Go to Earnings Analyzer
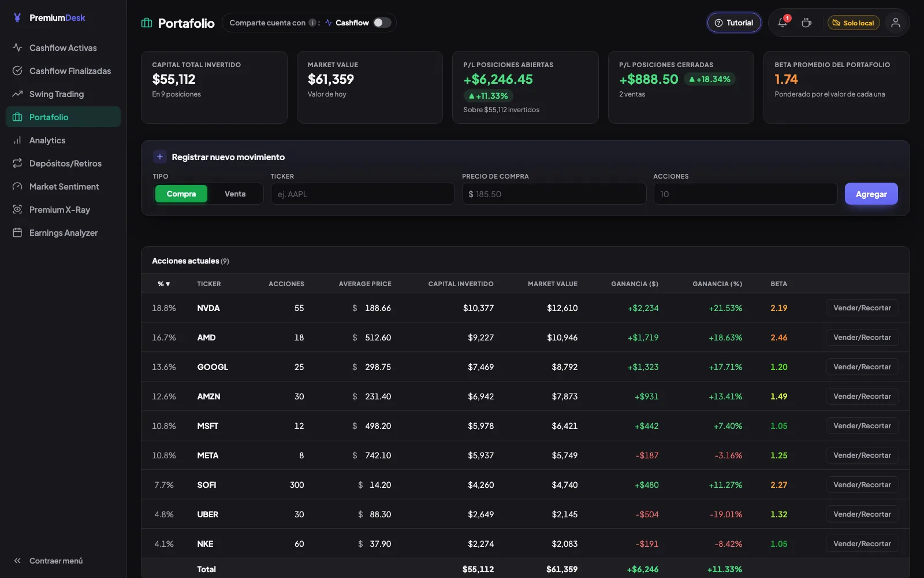Screen dimensions: 924x578 [64, 232]
